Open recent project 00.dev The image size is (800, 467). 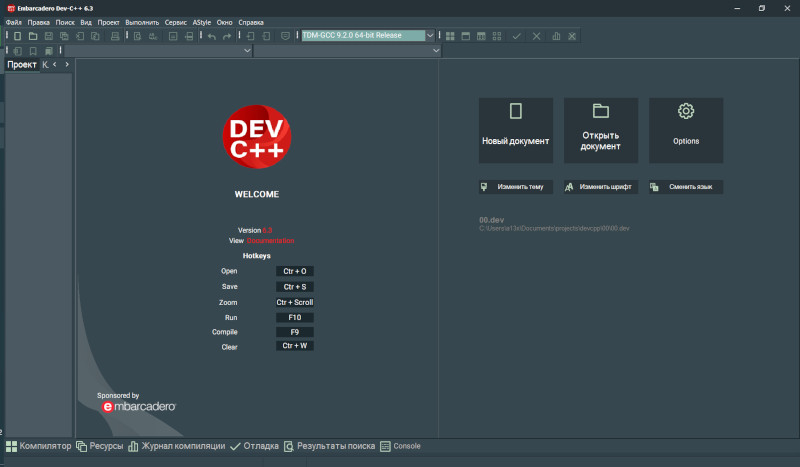click(554, 224)
